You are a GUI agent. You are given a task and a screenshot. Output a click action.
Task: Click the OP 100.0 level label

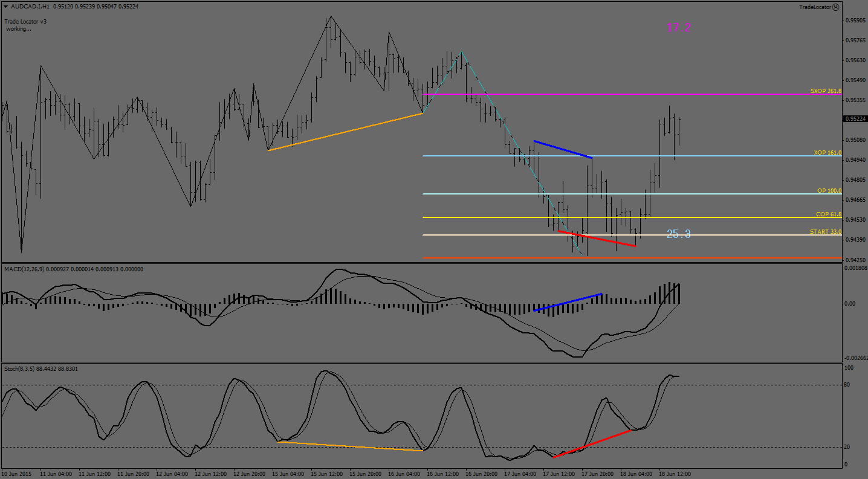[829, 190]
